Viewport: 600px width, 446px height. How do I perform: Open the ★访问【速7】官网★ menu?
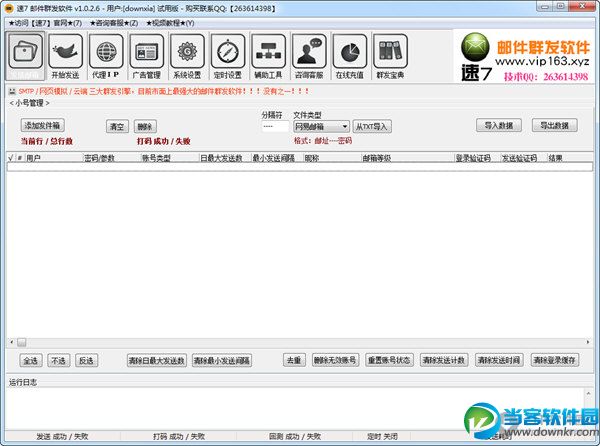[46, 23]
